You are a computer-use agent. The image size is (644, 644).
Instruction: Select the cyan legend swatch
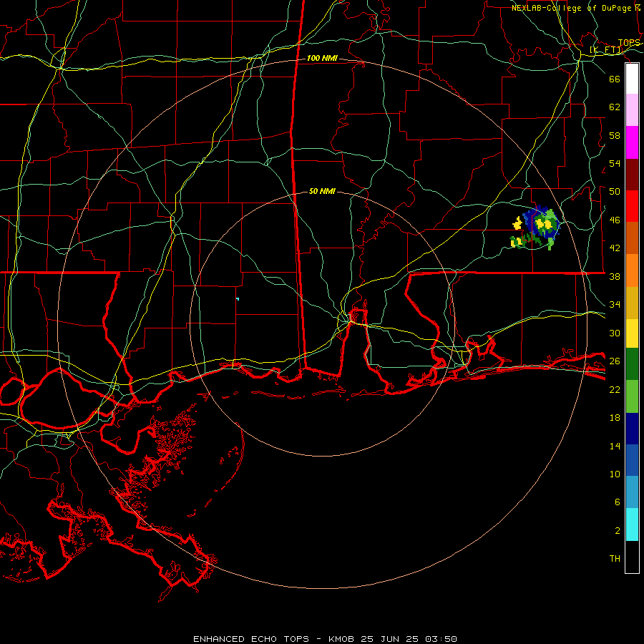pyautogui.click(x=632, y=525)
